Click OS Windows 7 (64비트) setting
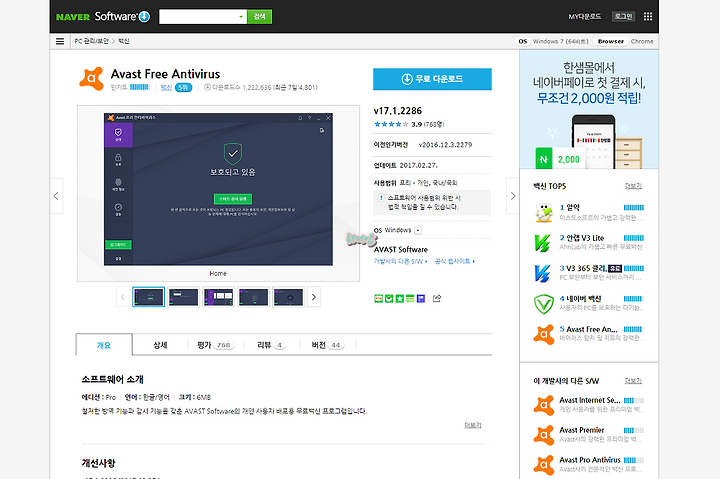The width and height of the screenshot is (720, 479). click(x=553, y=41)
